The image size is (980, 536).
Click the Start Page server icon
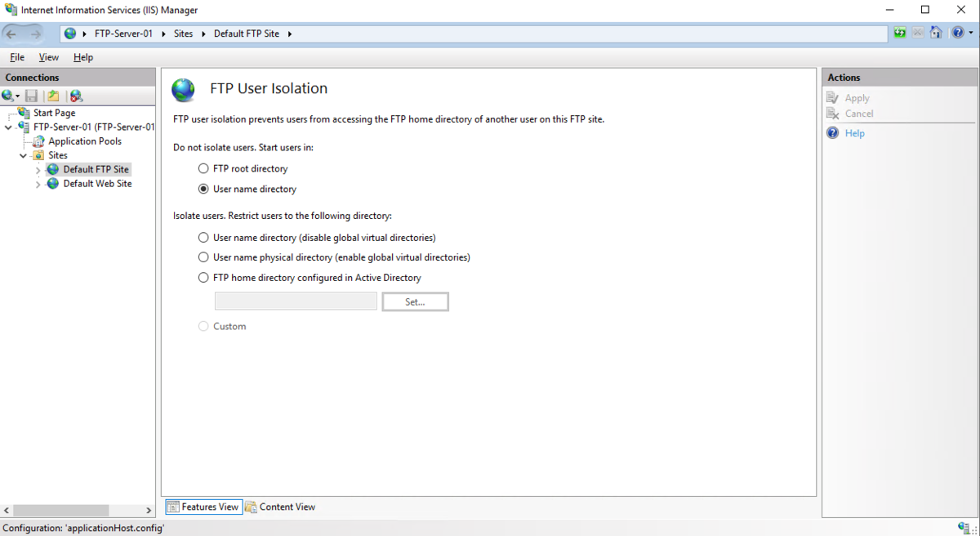24,113
